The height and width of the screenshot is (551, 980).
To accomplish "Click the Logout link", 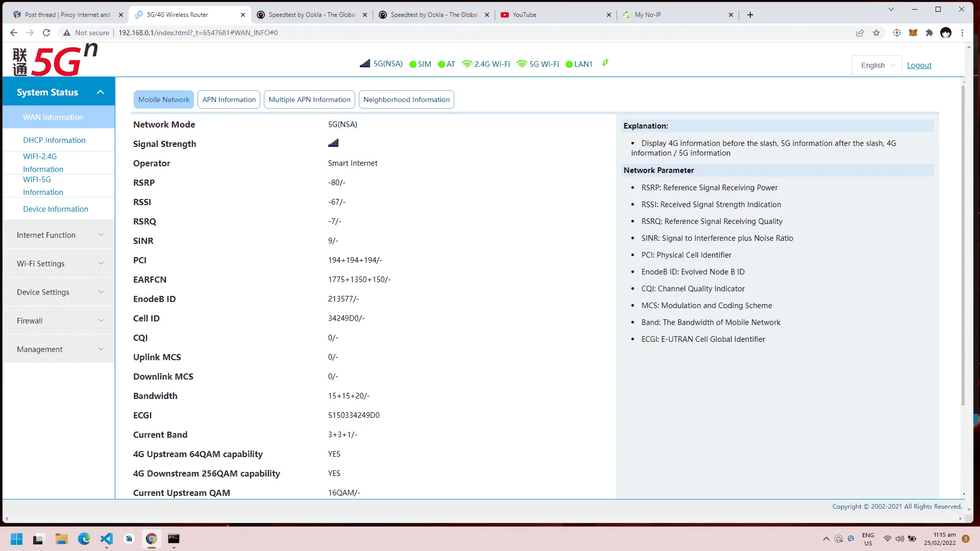I will point(919,65).
